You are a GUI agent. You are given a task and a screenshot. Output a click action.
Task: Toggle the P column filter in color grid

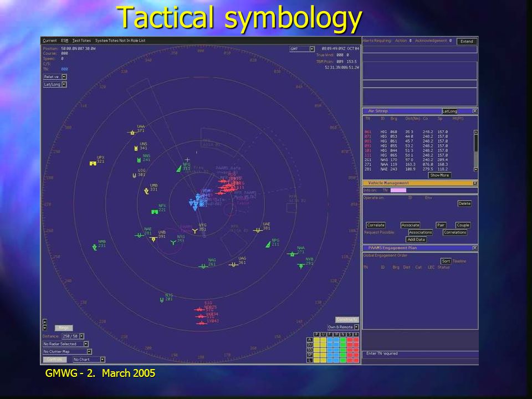(x=316, y=334)
